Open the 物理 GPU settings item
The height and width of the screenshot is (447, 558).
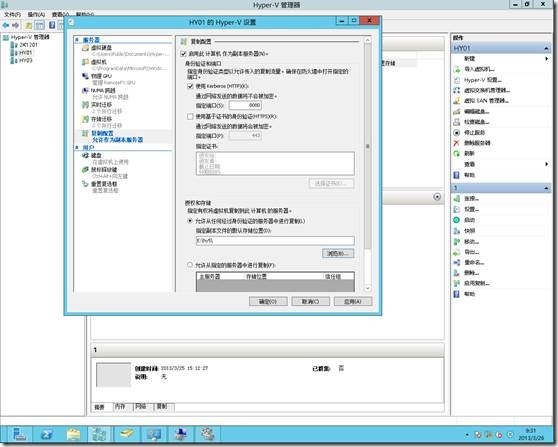101,76
